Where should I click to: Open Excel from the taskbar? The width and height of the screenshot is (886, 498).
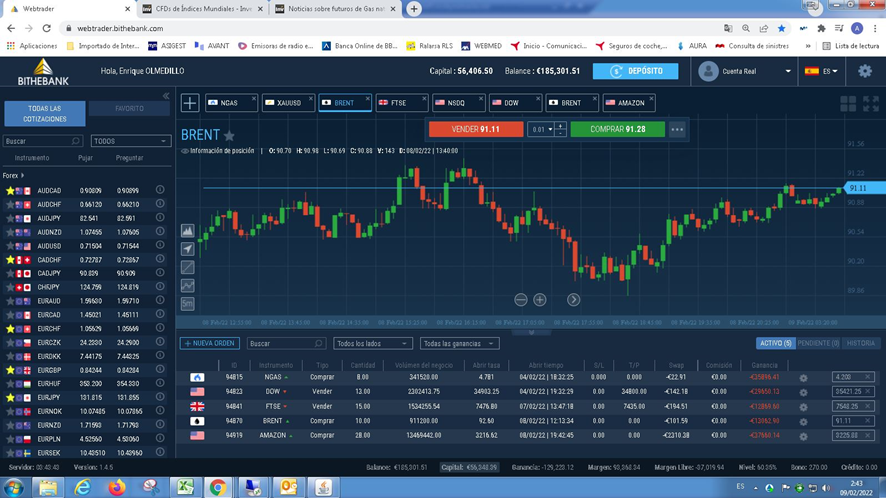coord(185,487)
